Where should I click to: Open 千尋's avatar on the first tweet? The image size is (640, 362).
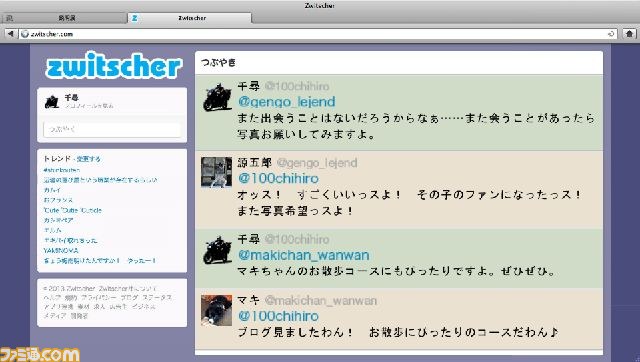tap(217, 97)
